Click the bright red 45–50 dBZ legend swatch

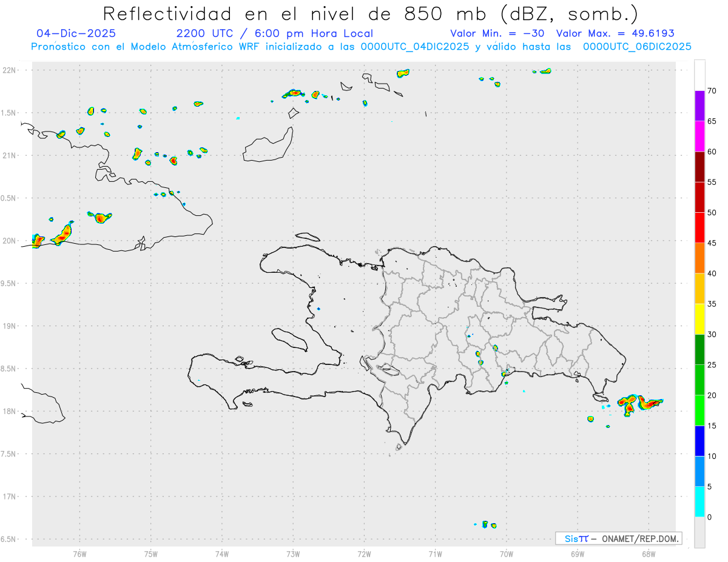click(699, 227)
